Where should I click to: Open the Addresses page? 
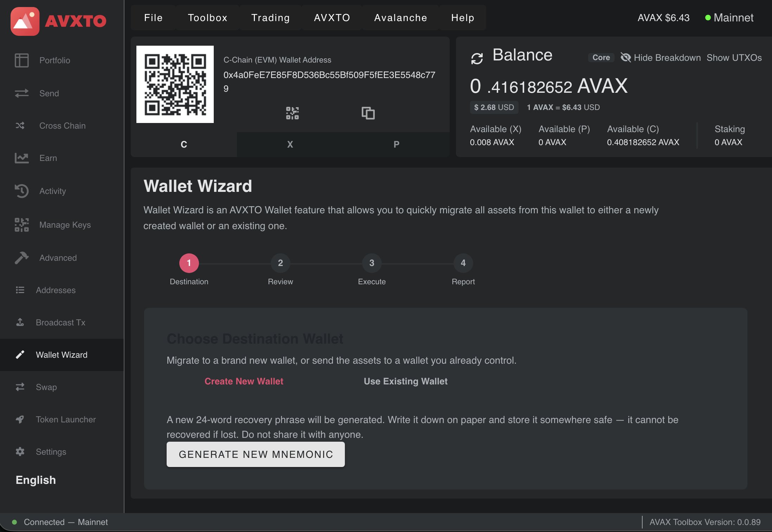56,290
